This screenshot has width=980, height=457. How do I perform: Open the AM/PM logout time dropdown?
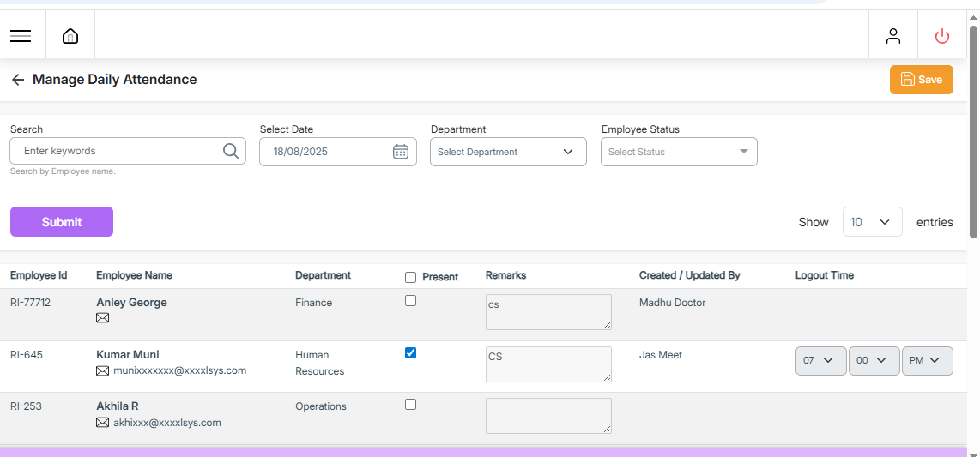coord(927,361)
